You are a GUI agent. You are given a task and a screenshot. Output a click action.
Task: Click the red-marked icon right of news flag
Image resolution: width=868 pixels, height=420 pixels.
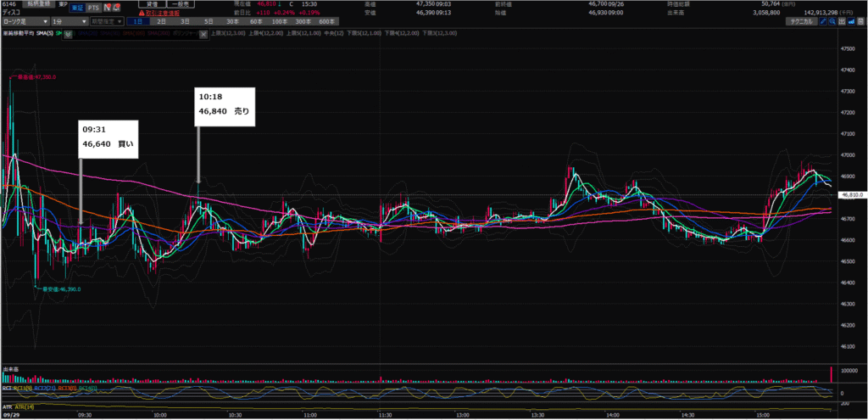(118, 7)
